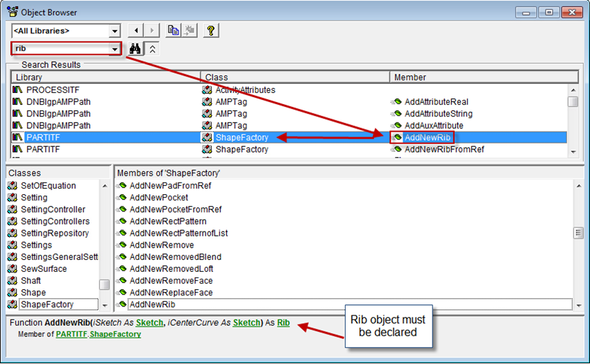Select the SettingRepository class
Viewport: 590px width, 364px height.
(x=55, y=234)
